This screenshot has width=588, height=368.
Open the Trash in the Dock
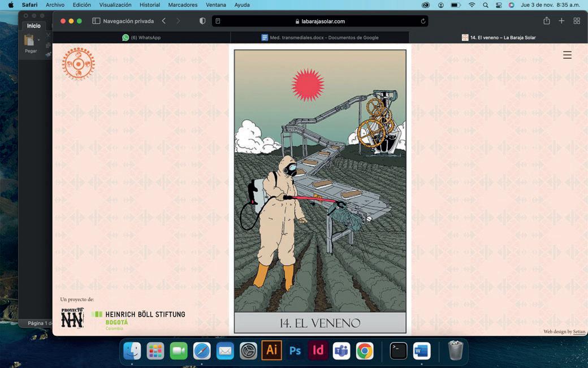tap(456, 350)
